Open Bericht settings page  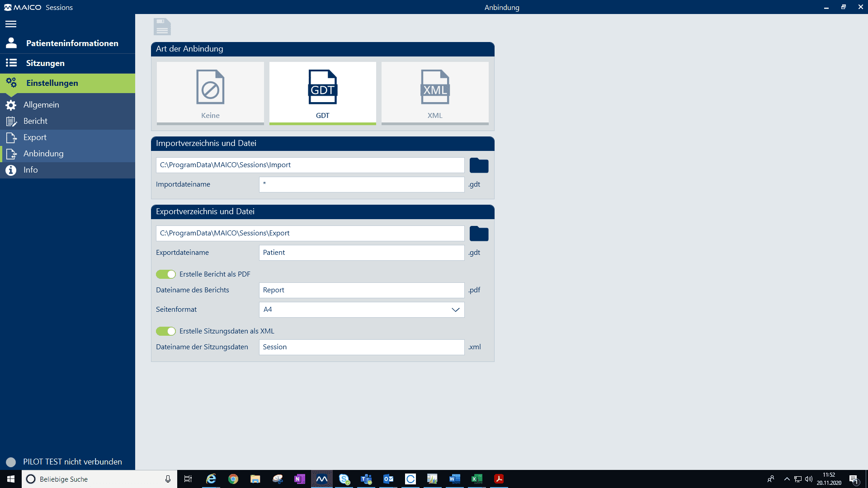coord(35,121)
